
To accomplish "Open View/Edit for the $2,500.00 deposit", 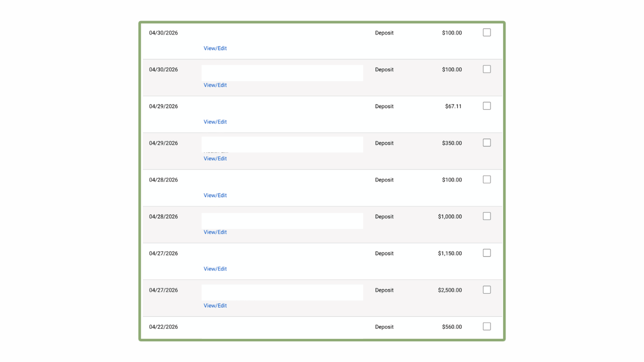I will coord(215,305).
